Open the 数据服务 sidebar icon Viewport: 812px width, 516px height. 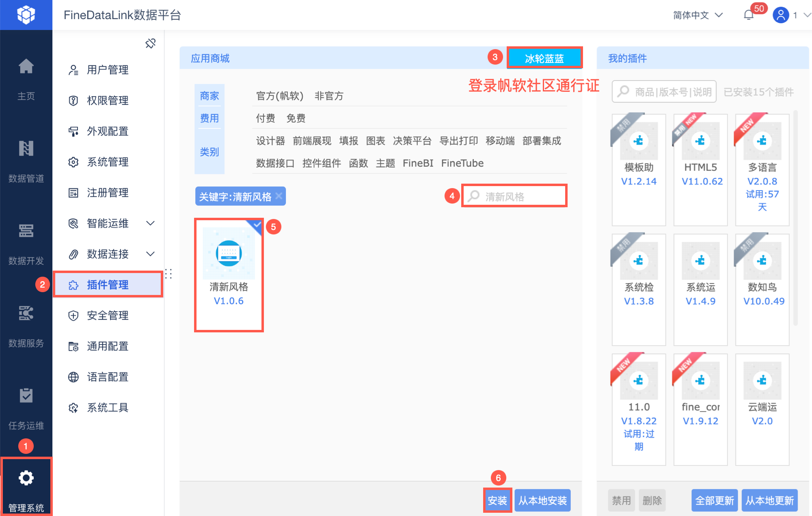pyautogui.click(x=26, y=313)
